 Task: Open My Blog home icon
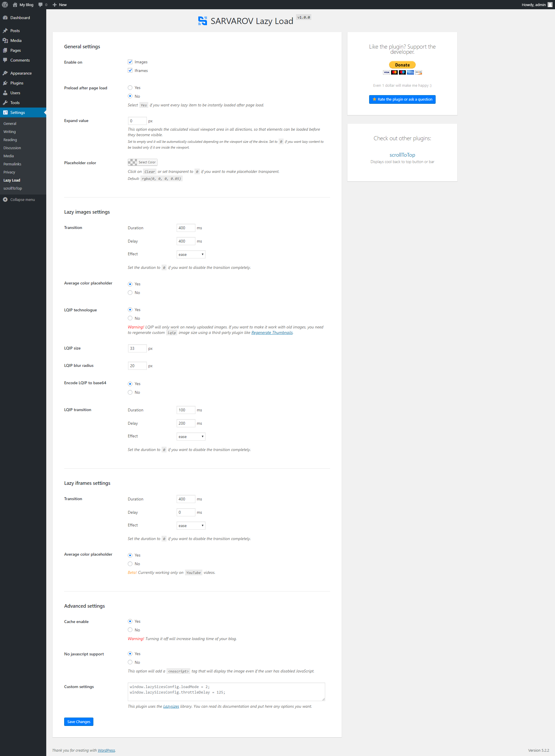click(15, 5)
